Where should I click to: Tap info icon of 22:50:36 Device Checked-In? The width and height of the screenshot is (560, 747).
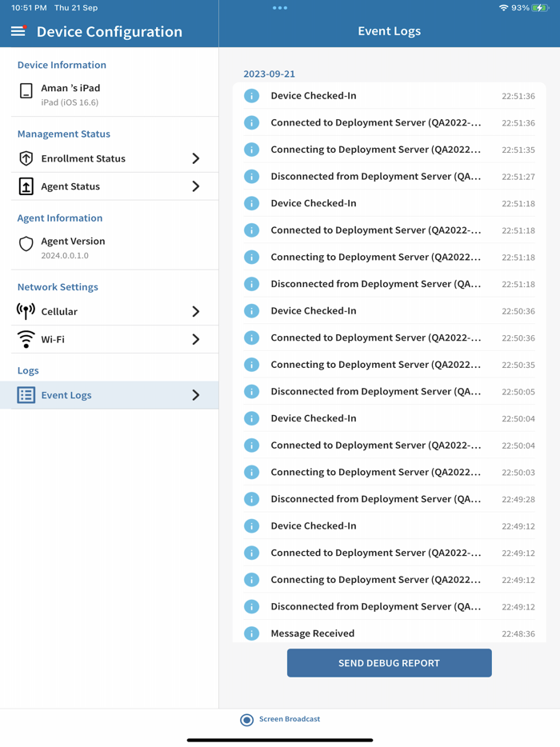[252, 310]
